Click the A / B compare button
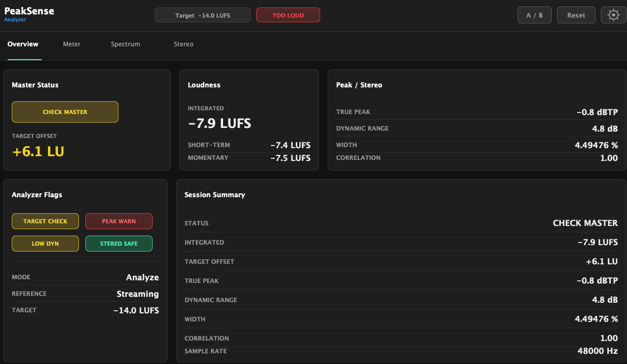This screenshot has height=364, width=627. (534, 15)
